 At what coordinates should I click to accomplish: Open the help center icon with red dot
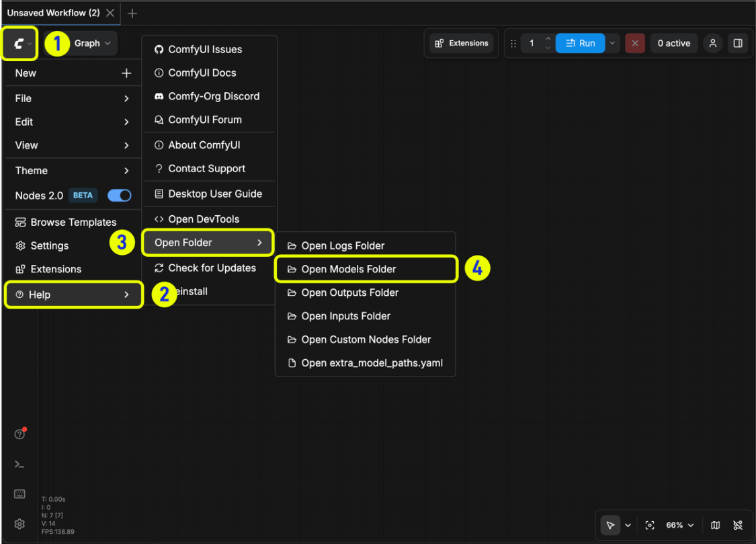point(19,434)
